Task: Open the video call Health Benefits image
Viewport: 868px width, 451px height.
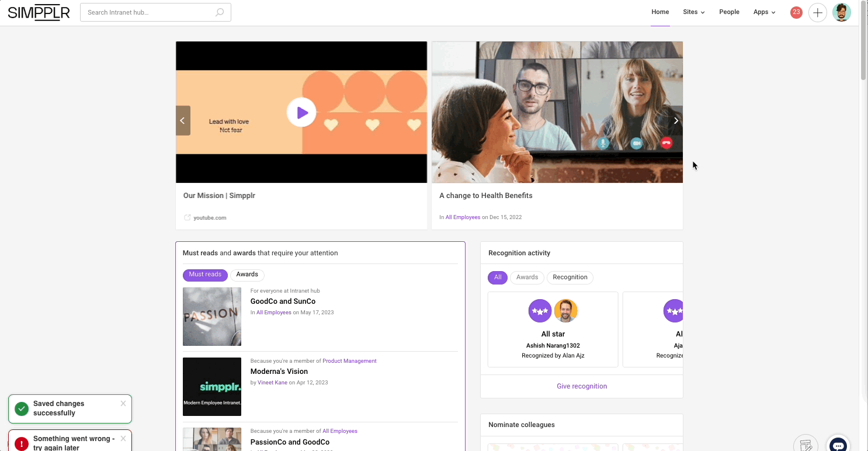Action: [x=557, y=112]
